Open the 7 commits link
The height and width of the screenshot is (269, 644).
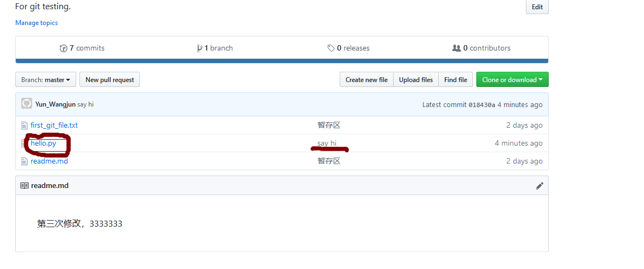(87, 48)
